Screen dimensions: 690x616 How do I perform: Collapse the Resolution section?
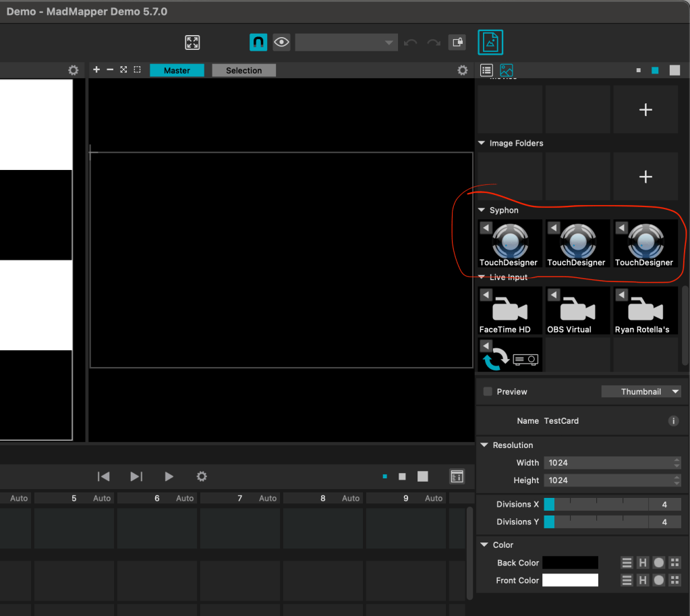pos(484,445)
